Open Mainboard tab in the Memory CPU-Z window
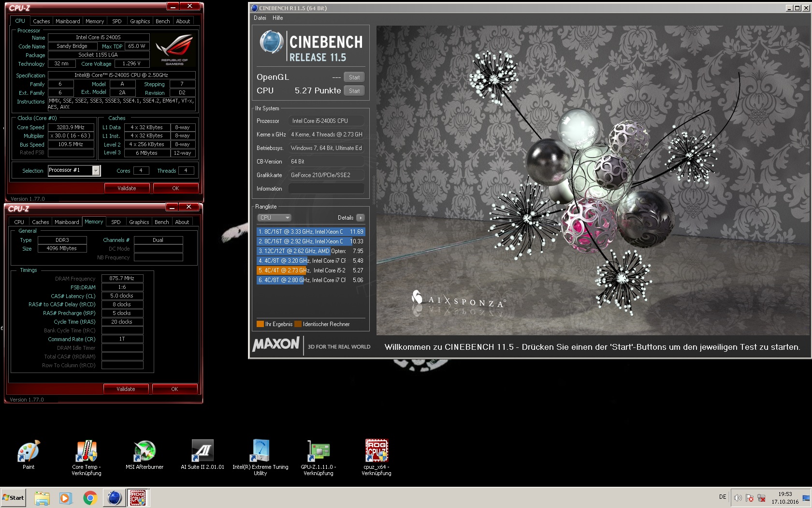This screenshot has height=508, width=812. [67, 222]
